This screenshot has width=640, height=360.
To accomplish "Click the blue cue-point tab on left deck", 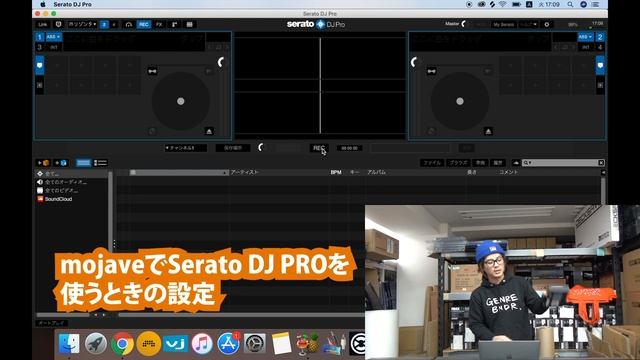I will coord(40,65).
